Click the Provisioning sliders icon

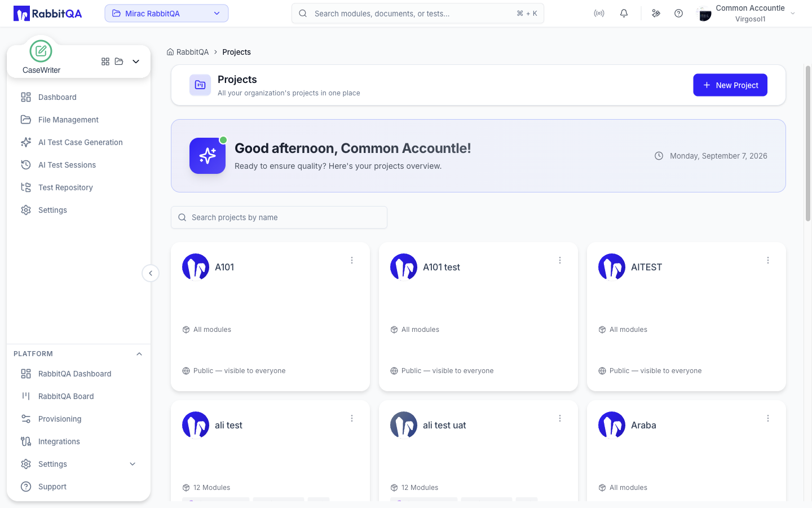pos(26,419)
